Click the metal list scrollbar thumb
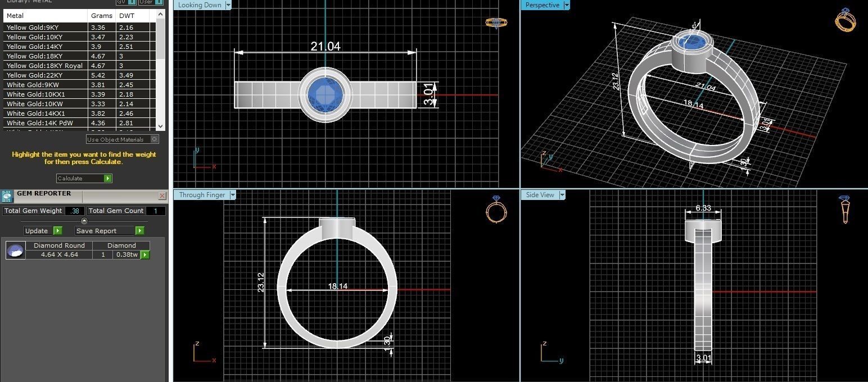 161,39
